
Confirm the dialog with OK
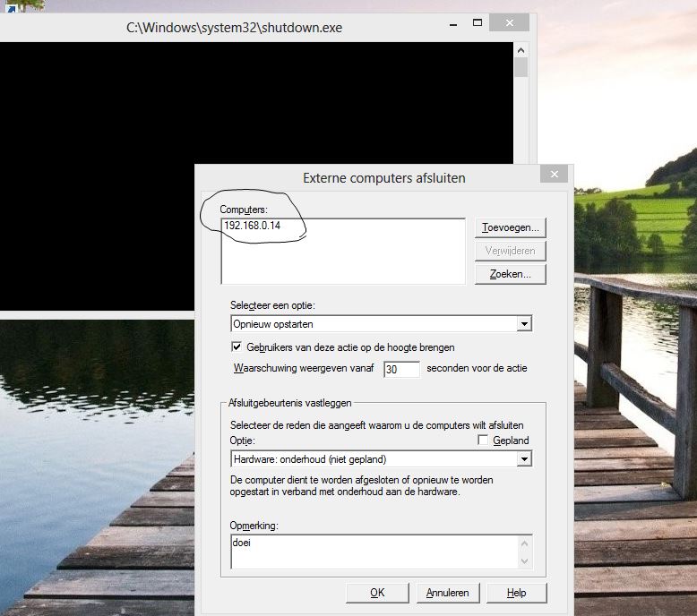(377, 593)
